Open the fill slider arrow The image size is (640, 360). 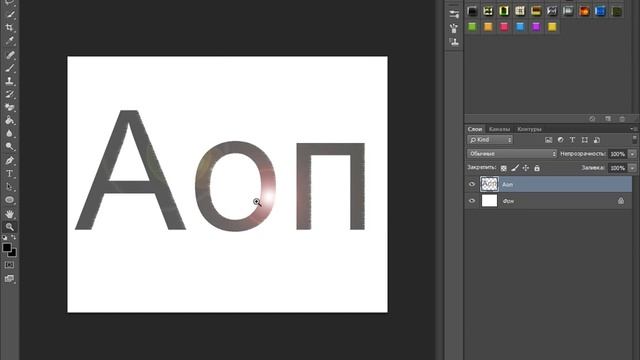(632, 168)
